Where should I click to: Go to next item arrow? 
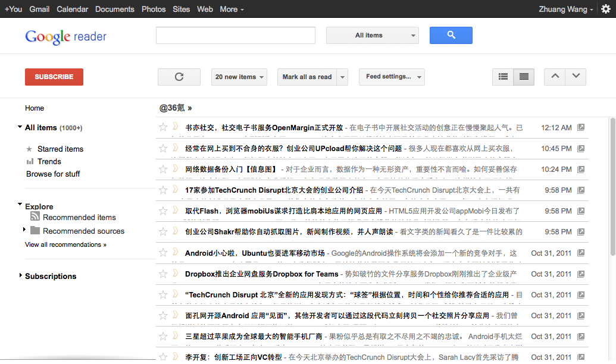[576, 77]
